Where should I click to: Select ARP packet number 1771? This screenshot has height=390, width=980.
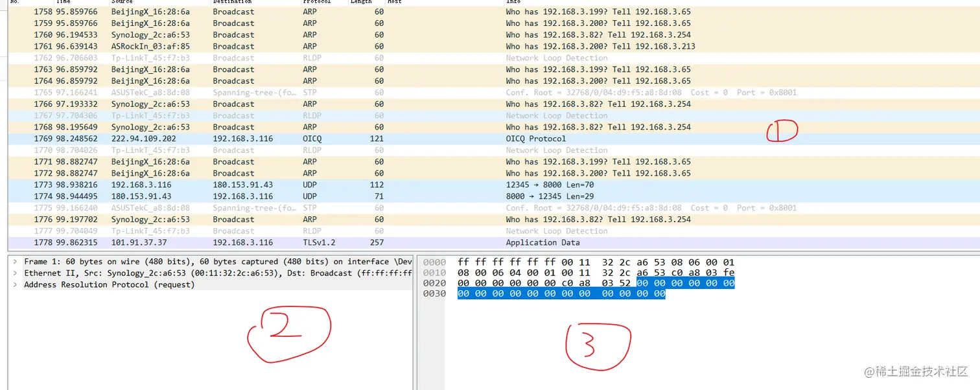493,162
